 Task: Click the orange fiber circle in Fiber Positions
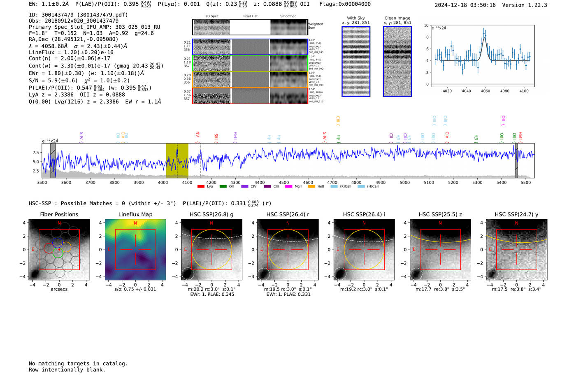coord(66,248)
